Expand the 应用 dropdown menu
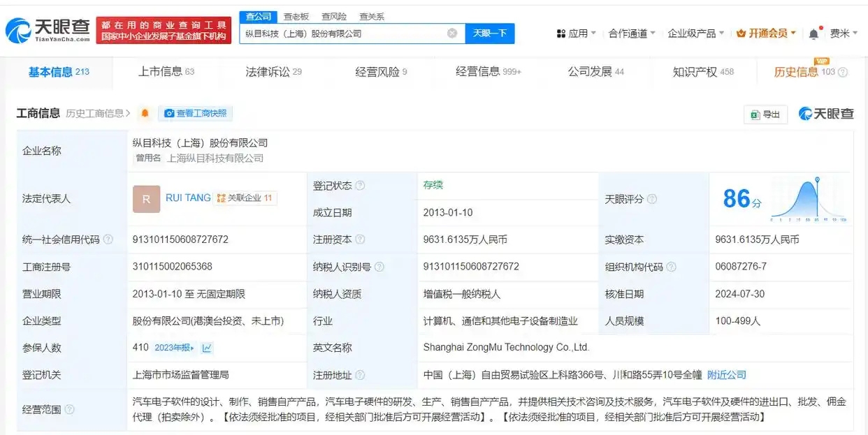The height and width of the screenshot is (435, 868). (x=577, y=34)
